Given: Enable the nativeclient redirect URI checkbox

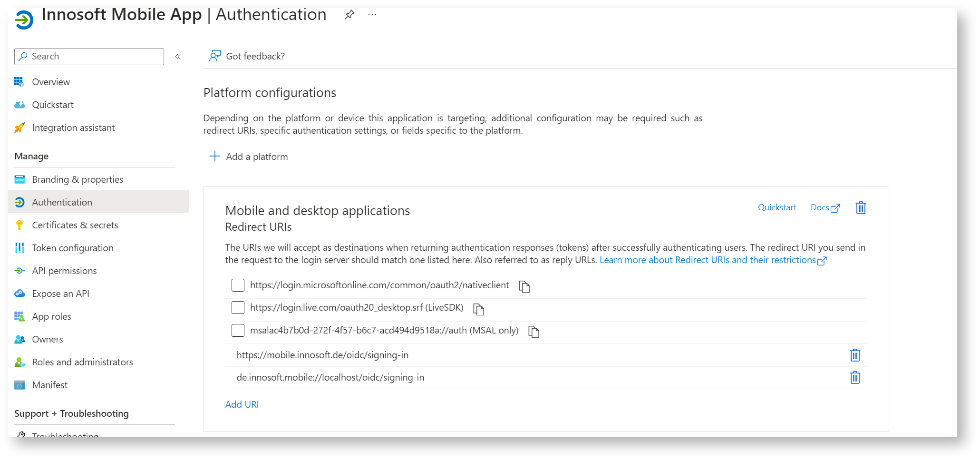Looking at the screenshot, I should 238,285.
